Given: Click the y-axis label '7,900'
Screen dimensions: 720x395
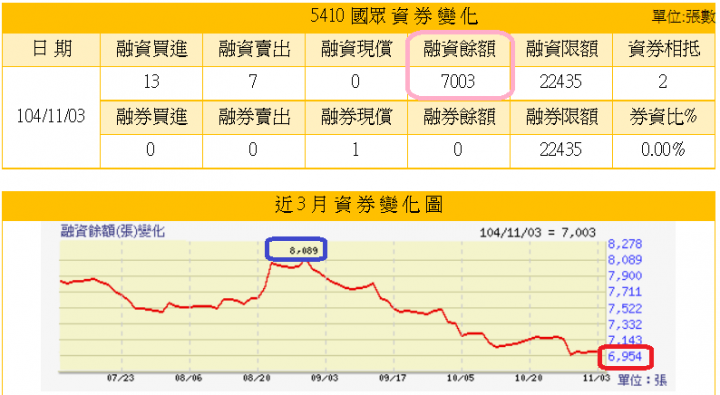Looking at the screenshot, I should [624, 276].
